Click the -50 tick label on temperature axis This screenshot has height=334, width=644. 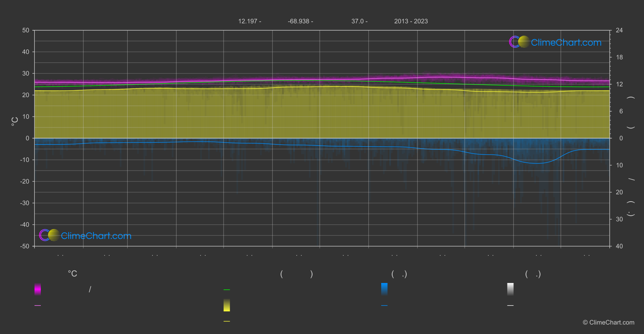tap(25, 246)
